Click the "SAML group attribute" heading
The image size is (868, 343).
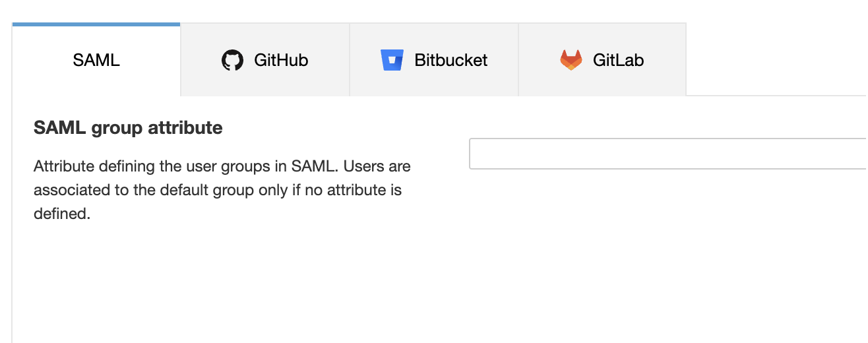[128, 128]
